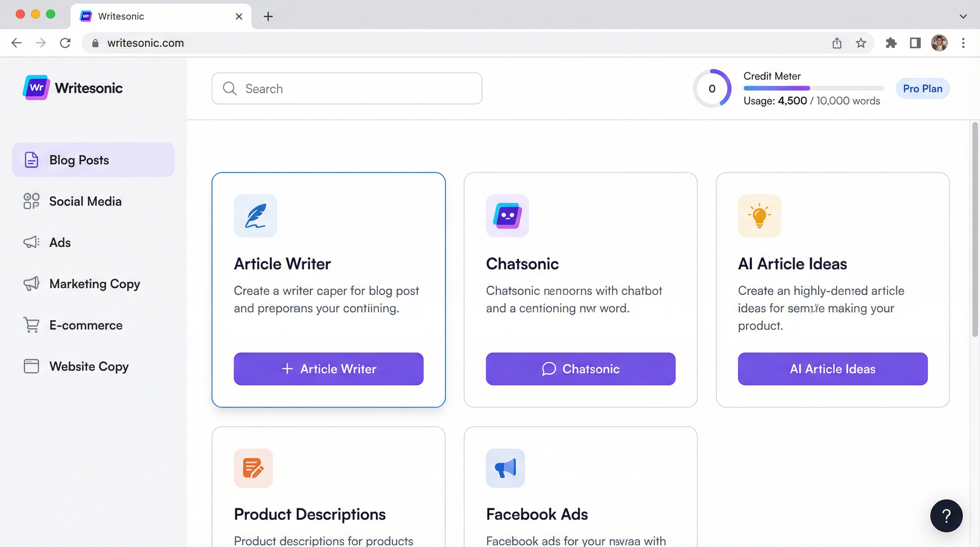The width and height of the screenshot is (980, 547).
Task: Check the Credit Meter usage bar
Action: click(x=813, y=88)
